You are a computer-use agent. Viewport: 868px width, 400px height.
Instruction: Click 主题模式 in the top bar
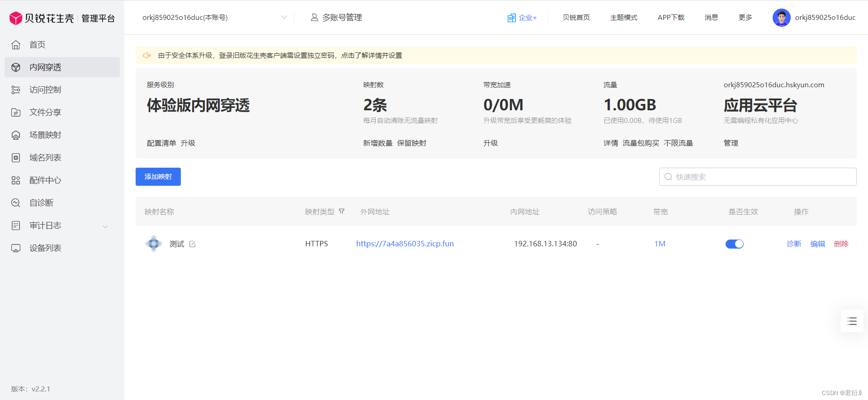[x=623, y=18]
